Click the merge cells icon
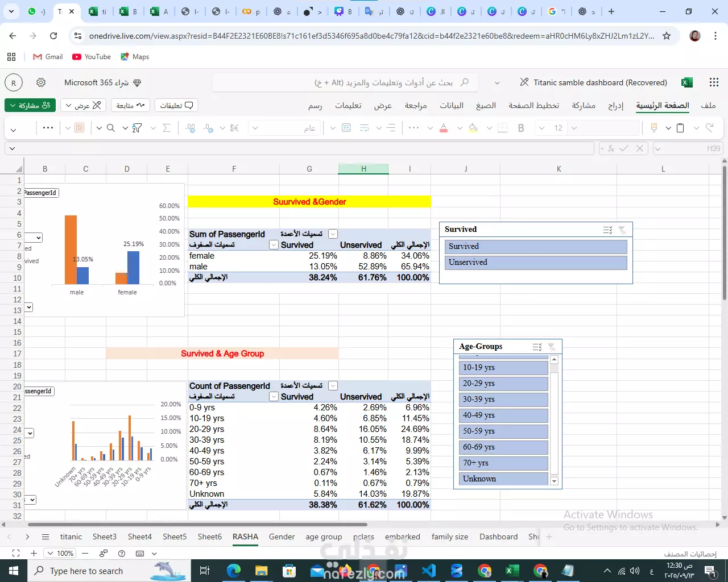Image resolution: width=728 pixels, height=582 pixels. (346, 128)
